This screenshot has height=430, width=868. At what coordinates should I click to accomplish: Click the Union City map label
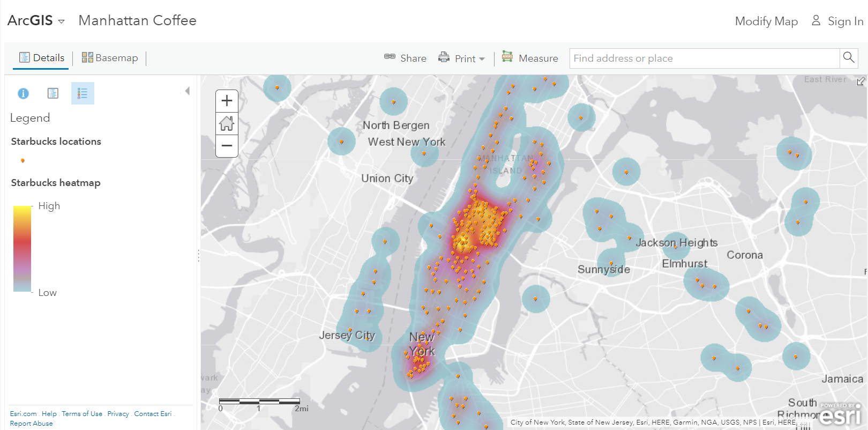387,179
